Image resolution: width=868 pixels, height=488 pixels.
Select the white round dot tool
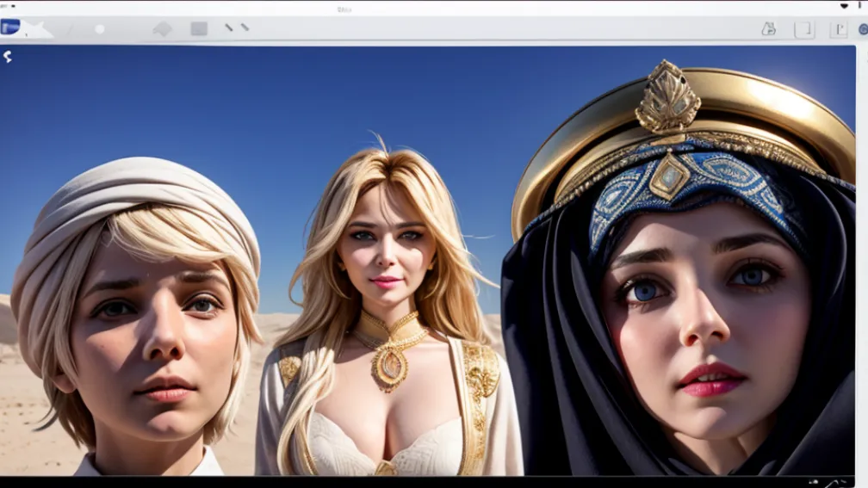(x=100, y=29)
